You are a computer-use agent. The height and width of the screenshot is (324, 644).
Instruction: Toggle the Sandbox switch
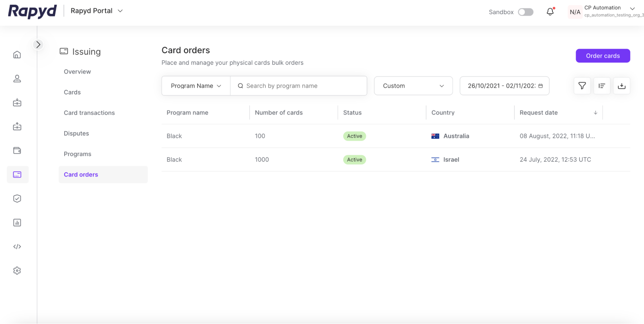525,12
